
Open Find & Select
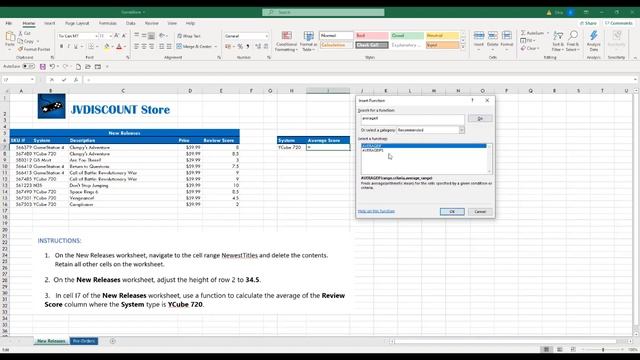pyautogui.click(x=573, y=41)
